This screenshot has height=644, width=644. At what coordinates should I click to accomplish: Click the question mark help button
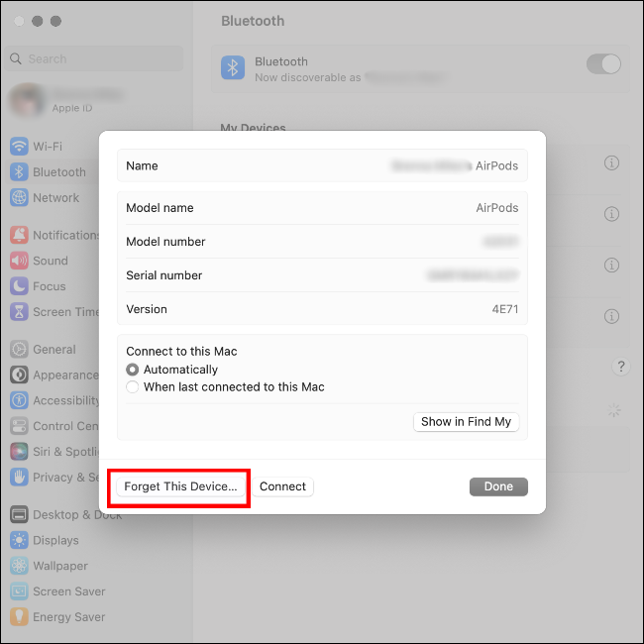(x=621, y=367)
